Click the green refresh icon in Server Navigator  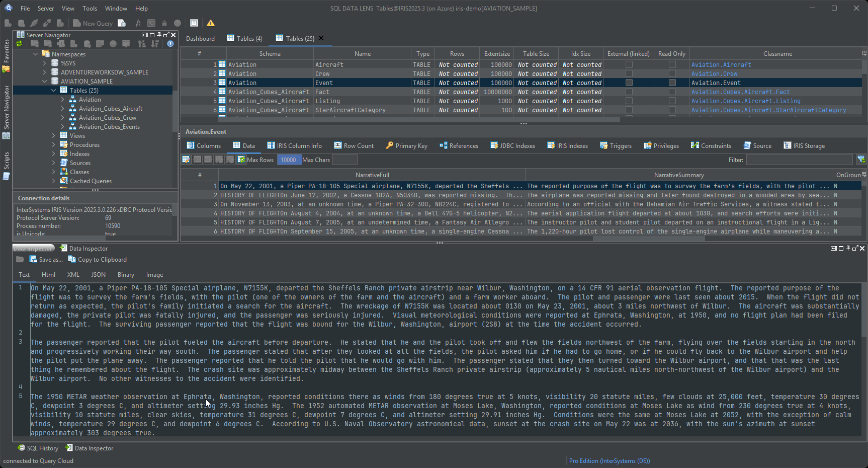pyautogui.click(x=19, y=44)
